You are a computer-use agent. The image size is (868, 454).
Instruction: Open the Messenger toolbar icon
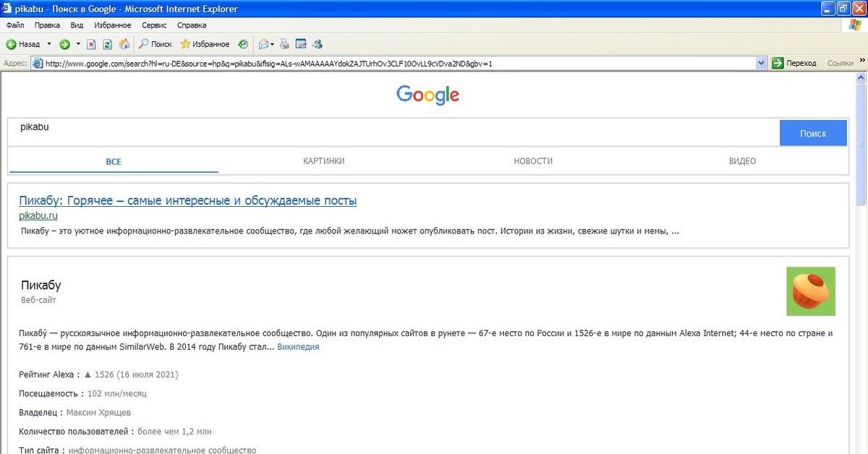[x=318, y=44]
